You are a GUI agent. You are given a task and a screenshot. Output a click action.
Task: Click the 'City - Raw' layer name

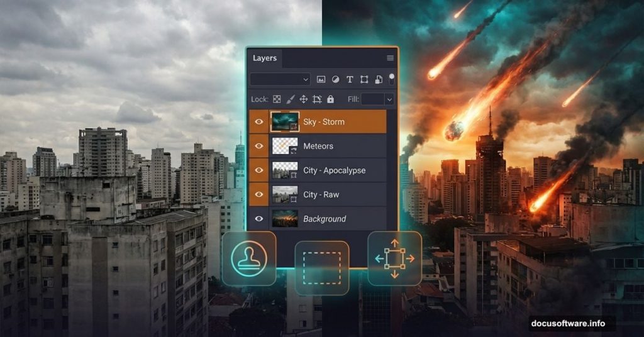(x=321, y=194)
